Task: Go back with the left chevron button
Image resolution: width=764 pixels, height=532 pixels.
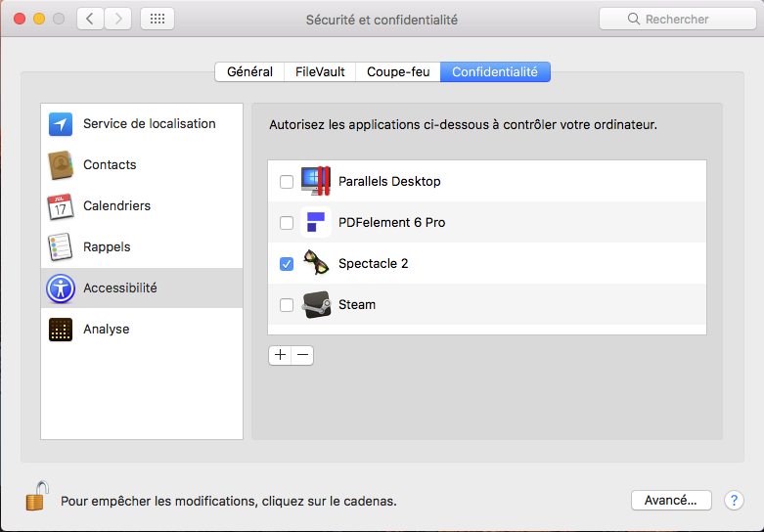Action: 90,19
